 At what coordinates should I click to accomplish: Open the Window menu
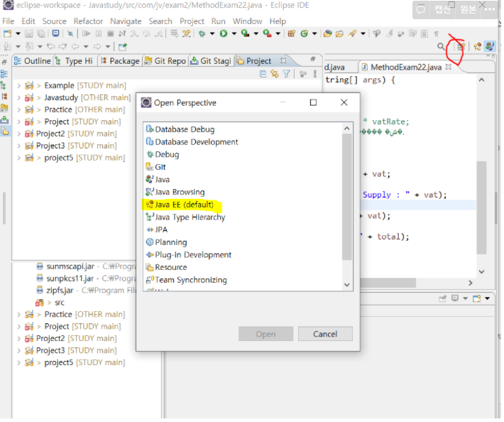coord(247,21)
